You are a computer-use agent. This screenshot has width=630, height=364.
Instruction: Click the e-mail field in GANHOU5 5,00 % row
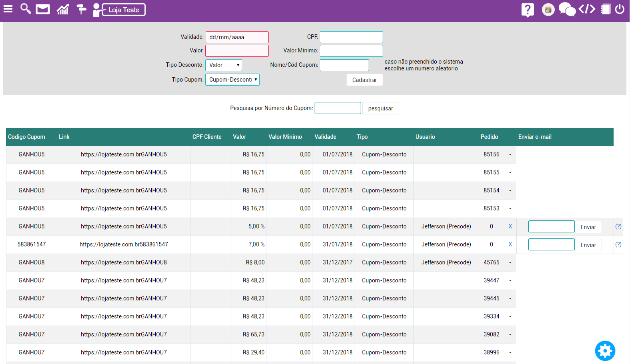pyautogui.click(x=552, y=226)
